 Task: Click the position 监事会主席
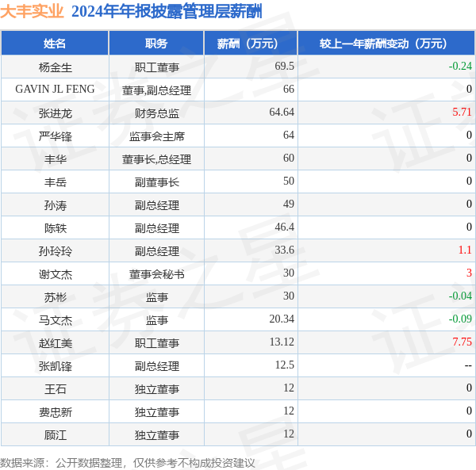156,136
